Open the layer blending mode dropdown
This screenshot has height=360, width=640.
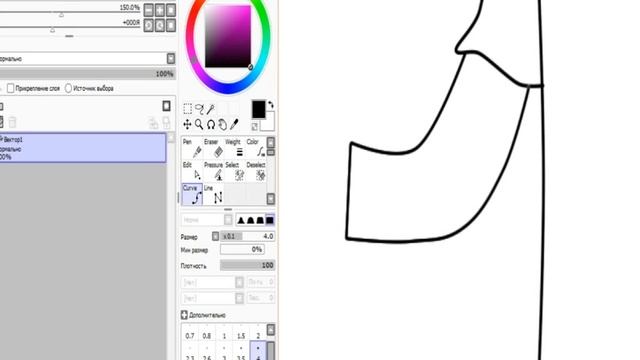pos(171,58)
